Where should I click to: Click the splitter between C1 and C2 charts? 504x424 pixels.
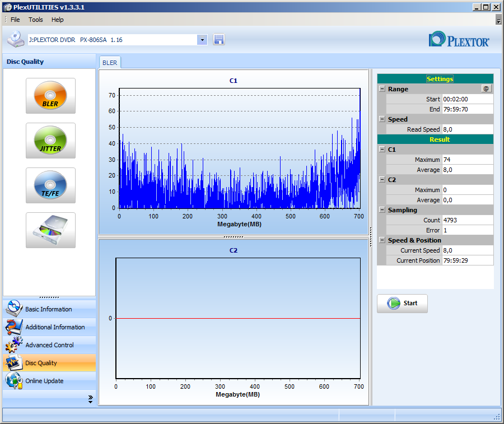pos(234,237)
